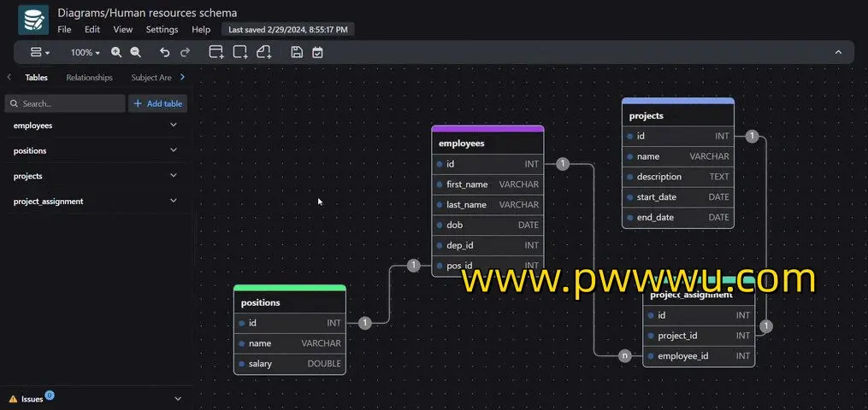The width and height of the screenshot is (868, 410).
Task: Open the 100% zoom level dropdown
Action: point(85,52)
